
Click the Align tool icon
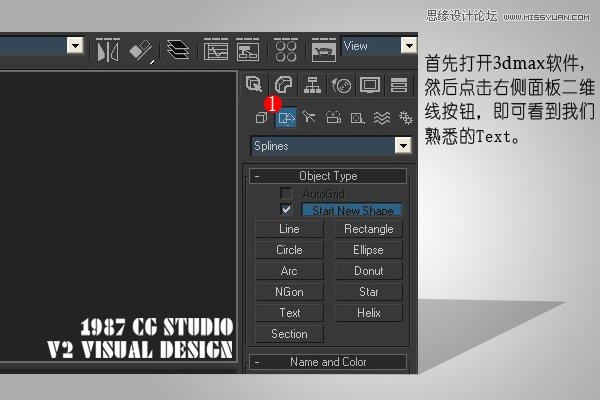point(141,48)
